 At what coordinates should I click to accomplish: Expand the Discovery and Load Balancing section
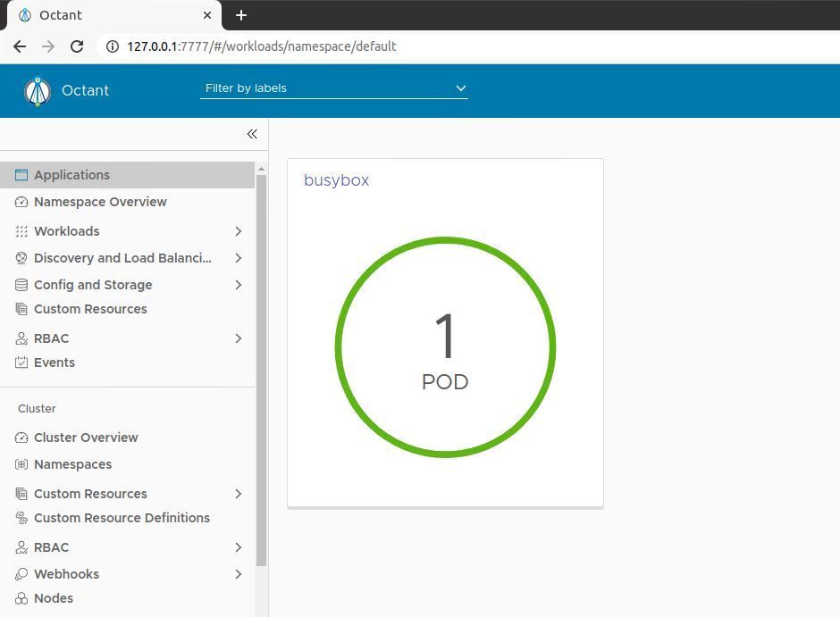pyautogui.click(x=238, y=258)
